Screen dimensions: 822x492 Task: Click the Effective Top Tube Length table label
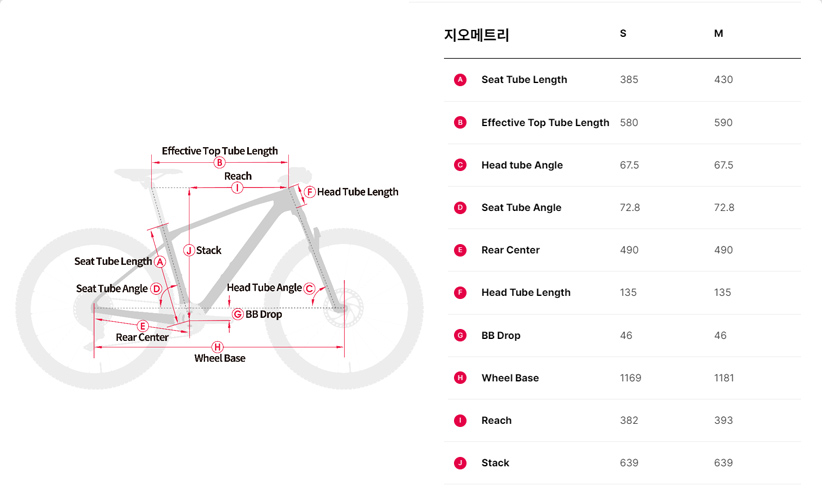point(545,123)
